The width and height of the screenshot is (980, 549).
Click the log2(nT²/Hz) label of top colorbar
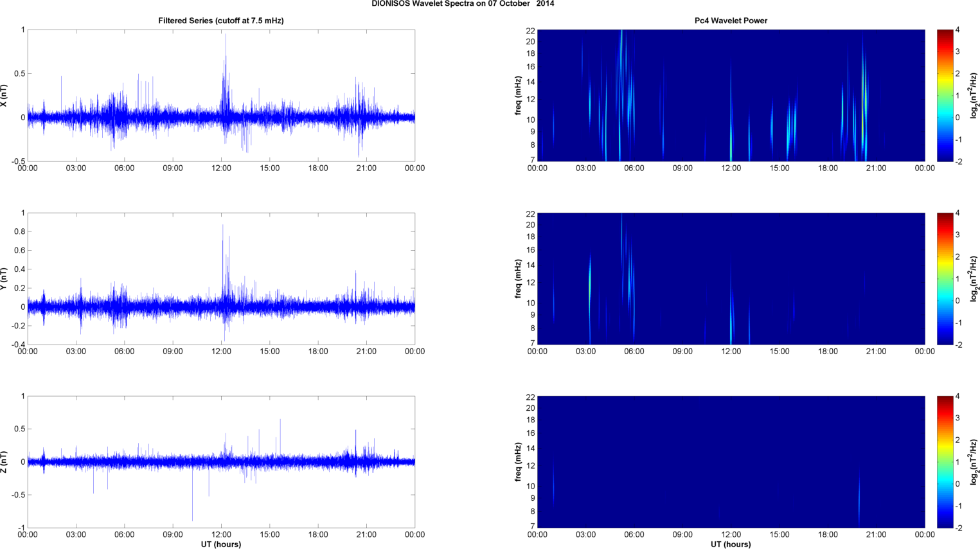pos(974,95)
